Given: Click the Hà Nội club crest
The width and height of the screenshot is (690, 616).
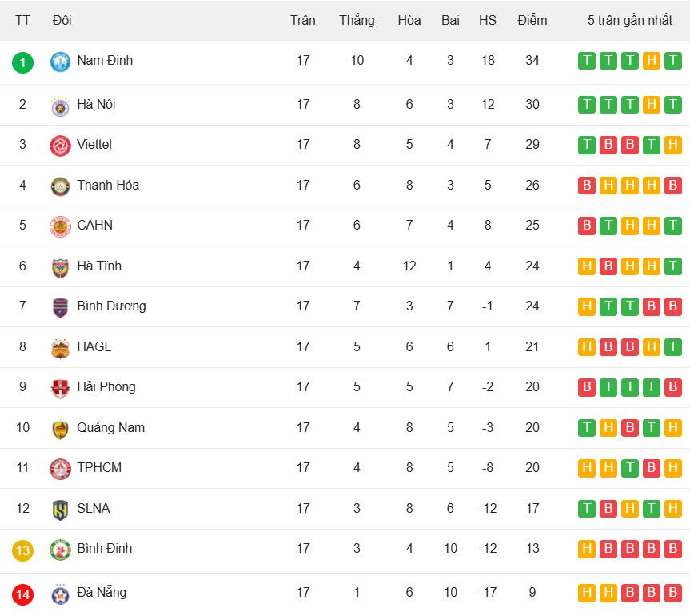Looking at the screenshot, I should coord(60,106).
